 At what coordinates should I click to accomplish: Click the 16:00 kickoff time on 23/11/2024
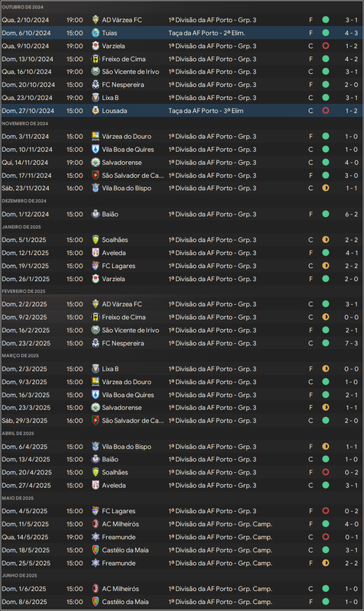point(75,188)
